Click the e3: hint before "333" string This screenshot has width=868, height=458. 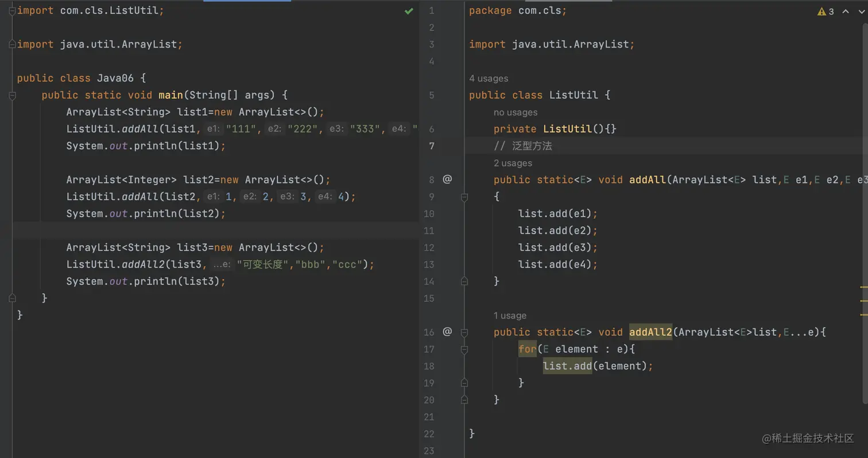click(x=337, y=129)
